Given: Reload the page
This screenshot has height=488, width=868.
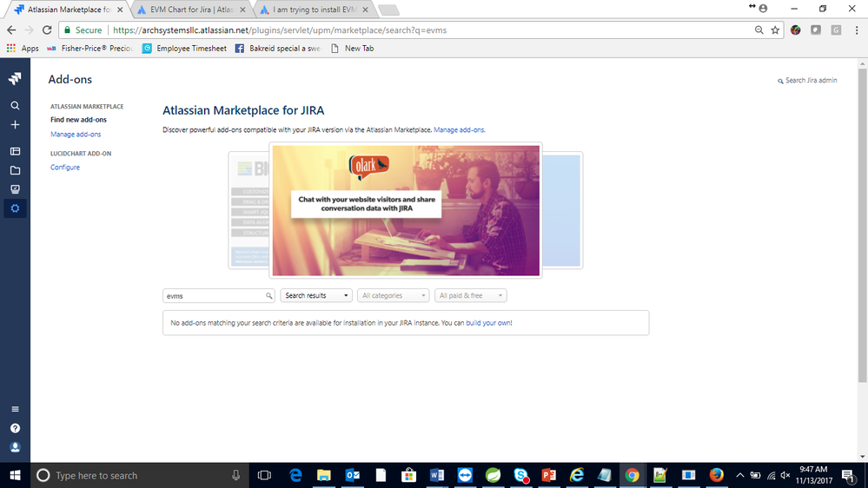Looking at the screenshot, I should 47,30.
